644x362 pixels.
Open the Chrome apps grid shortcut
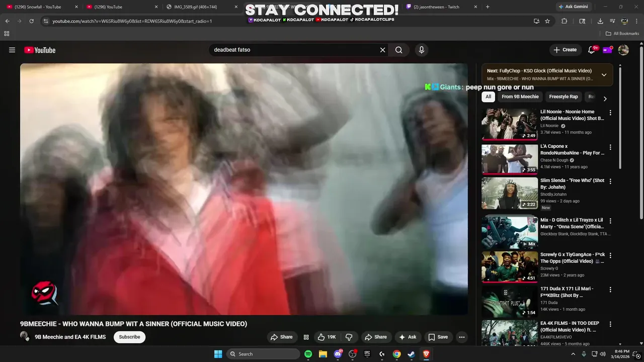(x=7, y=34)
